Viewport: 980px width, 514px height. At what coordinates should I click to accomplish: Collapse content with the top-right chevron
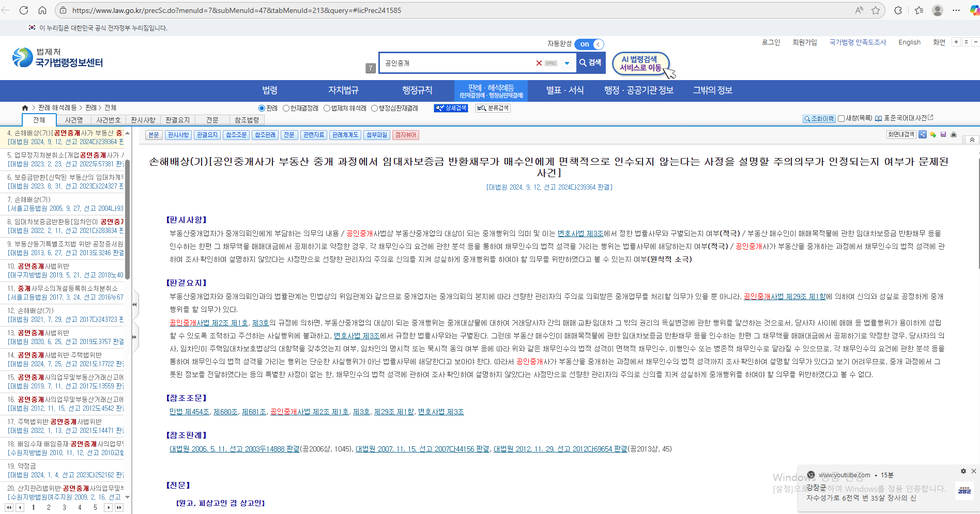972,139
